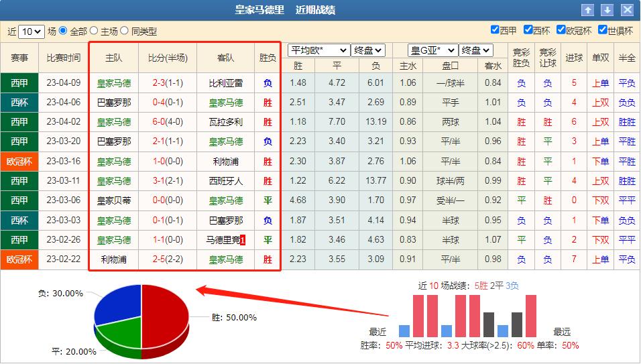Select the 全部 radio button

click(63, 31)
